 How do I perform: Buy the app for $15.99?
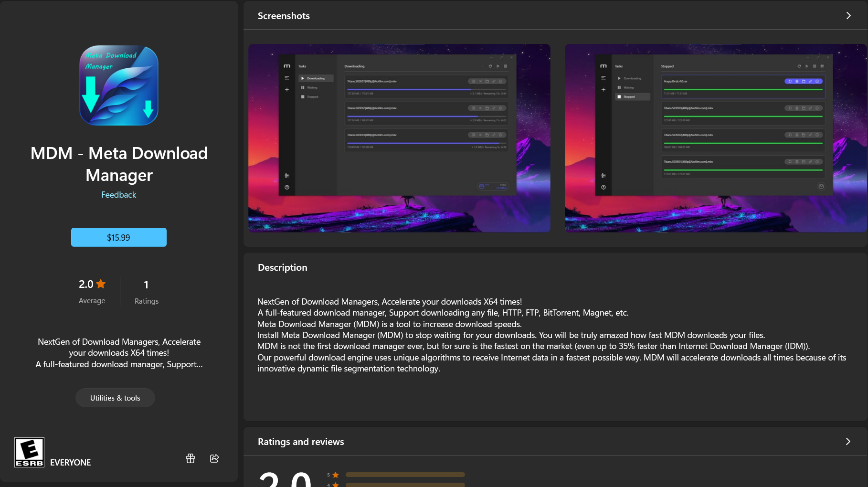tap(119, 237)
